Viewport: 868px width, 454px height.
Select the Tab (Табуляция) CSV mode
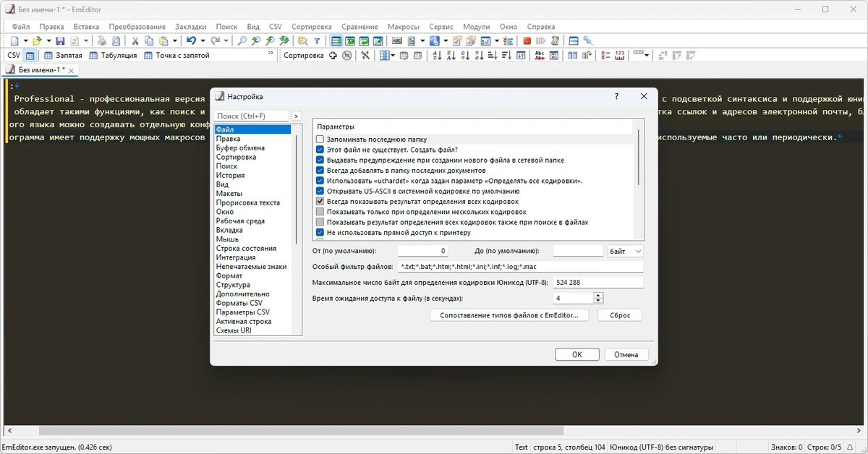[113, 56]
